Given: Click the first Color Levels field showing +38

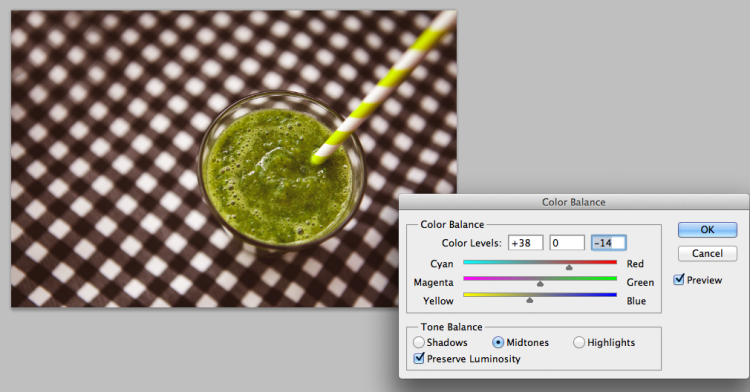Looking at the screenshot, I should 525,242.
